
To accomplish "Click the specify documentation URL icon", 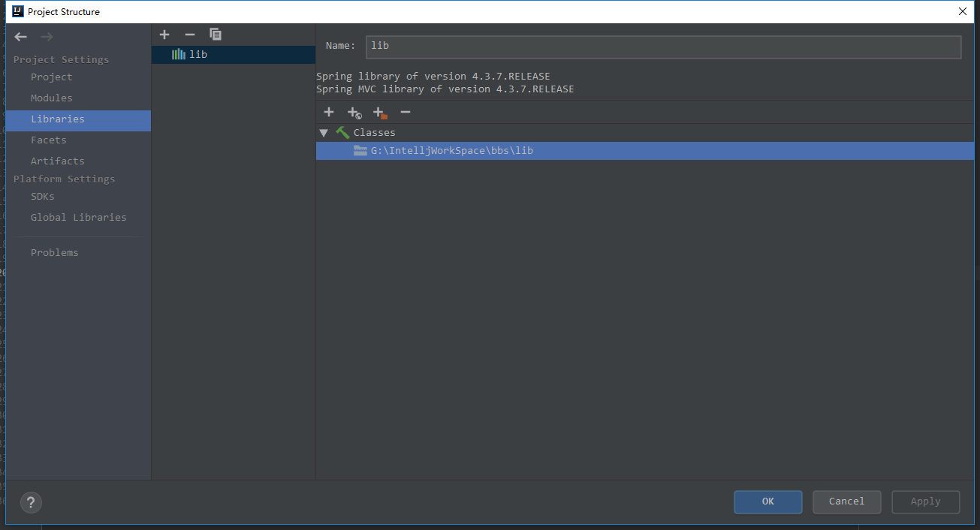I will click(x=354, y=113).
